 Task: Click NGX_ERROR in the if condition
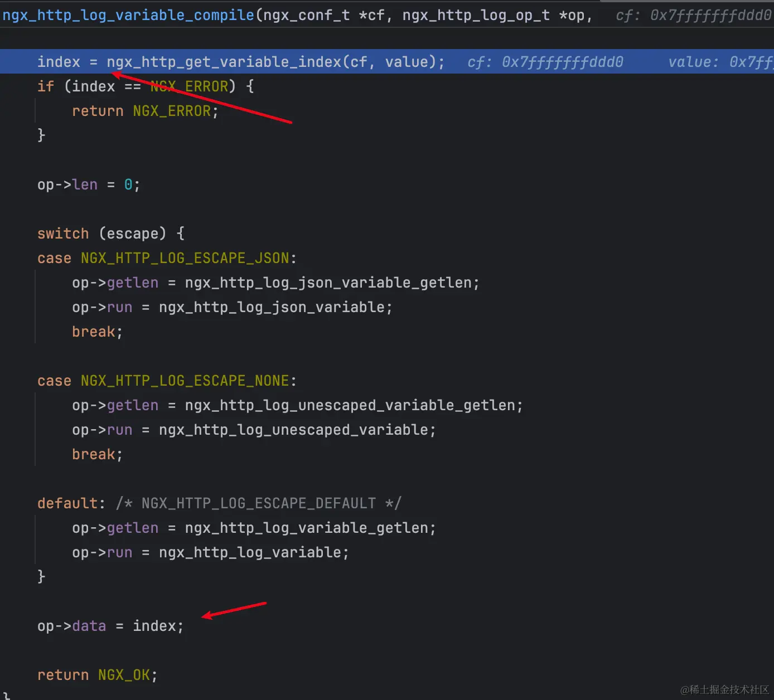pos(190,86)
